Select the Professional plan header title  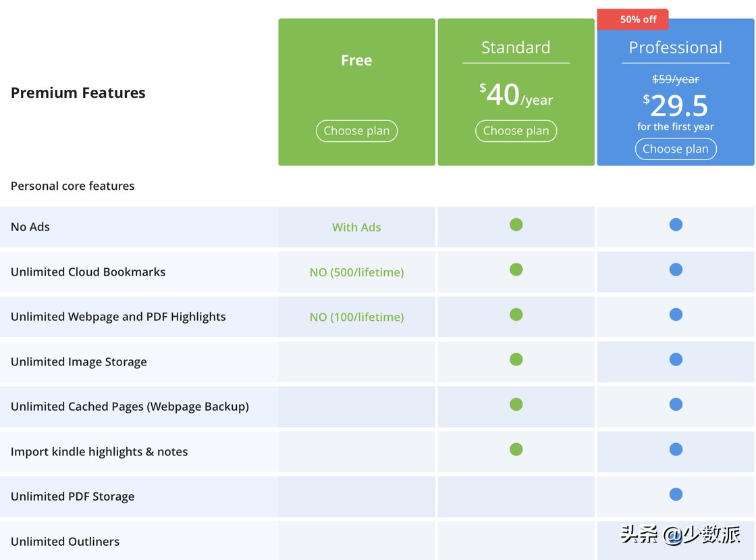(x=675, y=47)
